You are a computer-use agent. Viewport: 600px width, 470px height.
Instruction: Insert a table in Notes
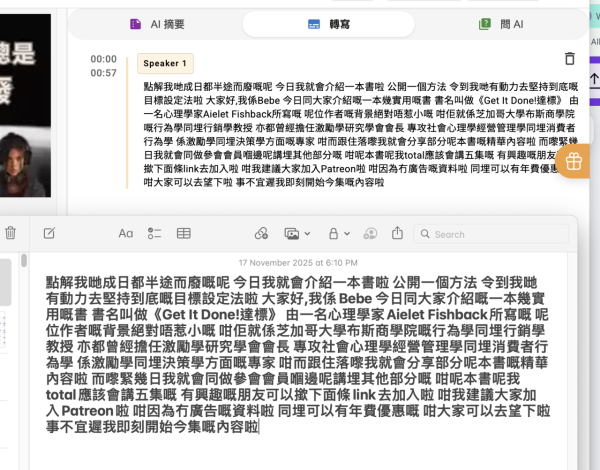tap(184, 233)
